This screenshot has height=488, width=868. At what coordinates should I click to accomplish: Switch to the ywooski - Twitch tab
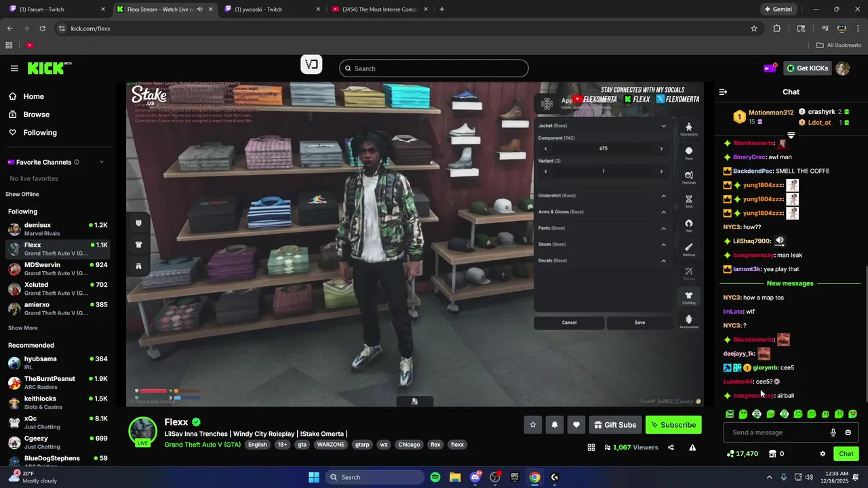point(271,9)
